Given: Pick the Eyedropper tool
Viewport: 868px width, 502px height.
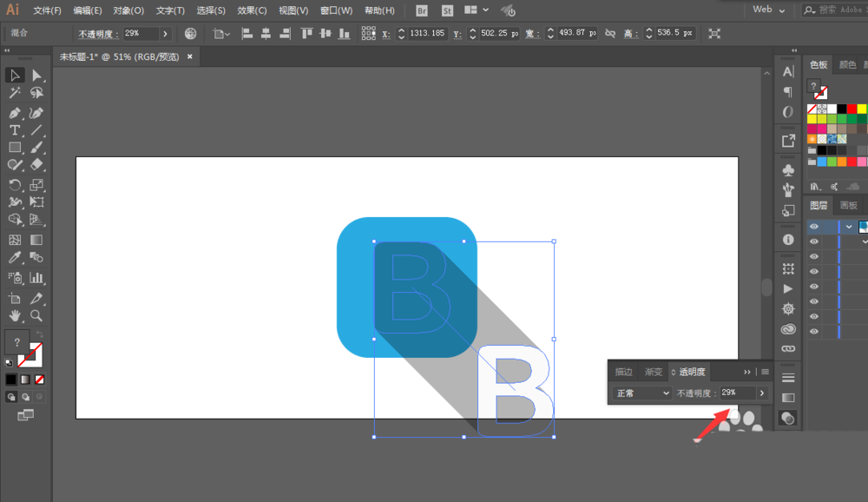Looking at the screenshot, I should point(15,257).
